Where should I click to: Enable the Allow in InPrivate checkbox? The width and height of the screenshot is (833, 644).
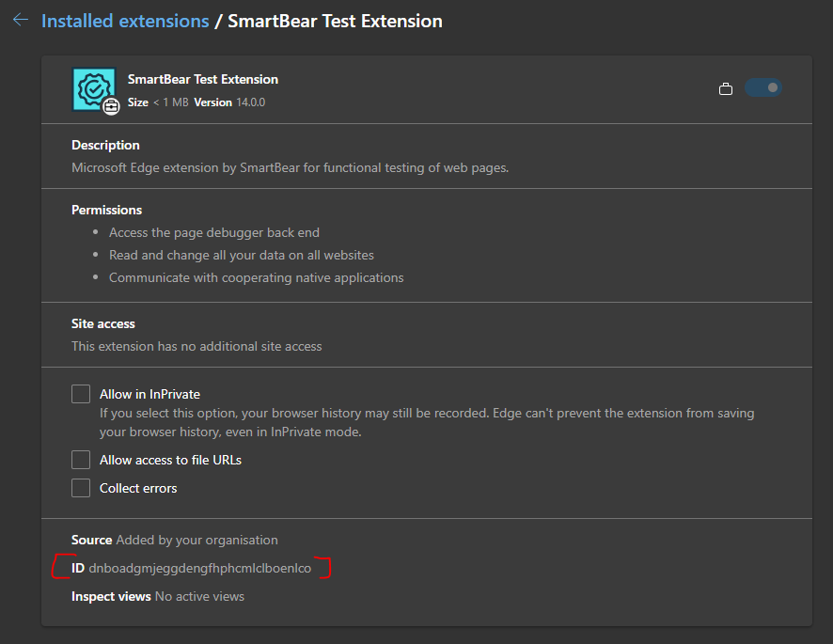coord(81,394)
